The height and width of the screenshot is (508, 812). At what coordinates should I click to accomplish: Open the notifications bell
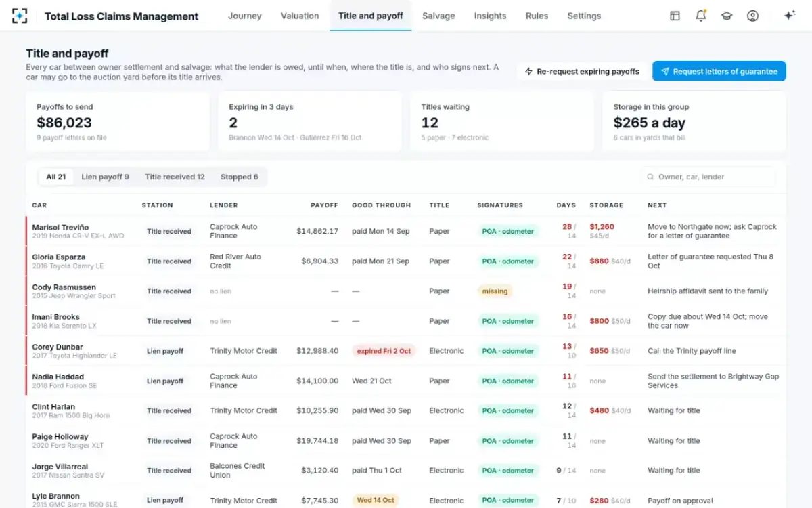tap(701, 16)
